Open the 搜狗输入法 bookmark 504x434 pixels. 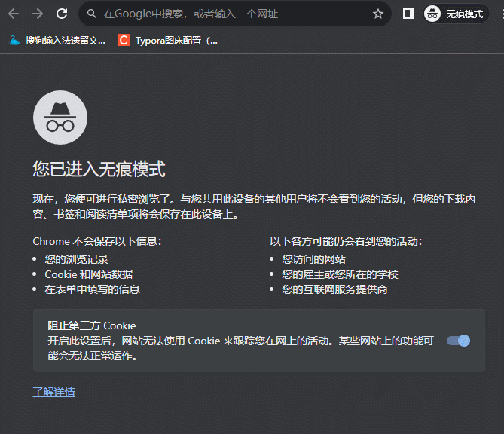[x=65, y=40]
